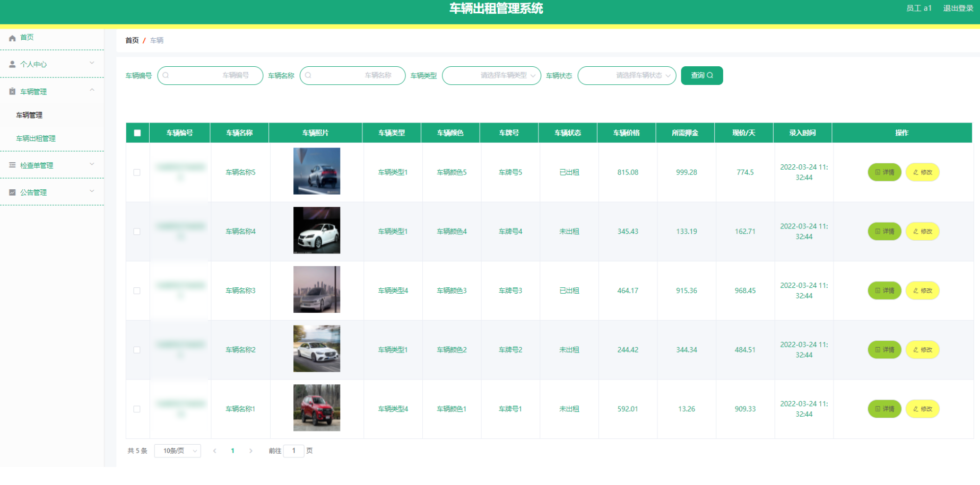Open the red SUV photo for 车辆名称1
Screen dimensions: 980x485
tap(317, 408)
